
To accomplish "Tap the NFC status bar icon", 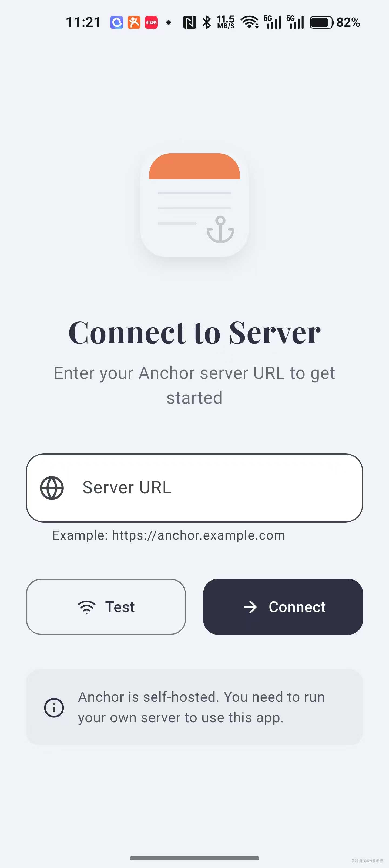I will 190,23.
